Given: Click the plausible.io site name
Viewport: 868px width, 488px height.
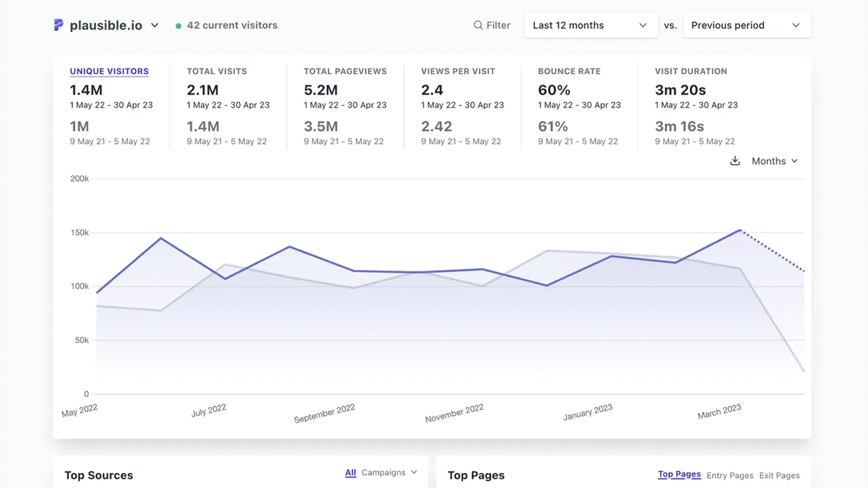Looking at the screenshot, I should pyautogui.click(x=106, y=25).
